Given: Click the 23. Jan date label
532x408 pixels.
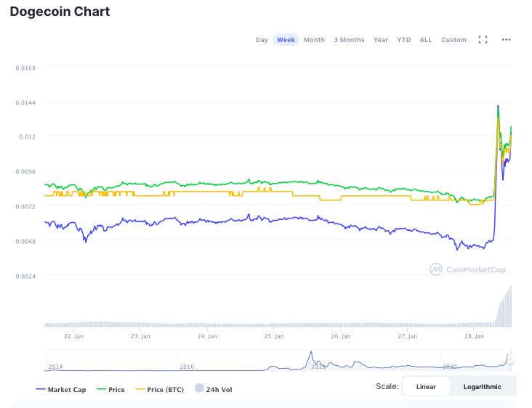Looking at the screenshot, I should [140, 336].
